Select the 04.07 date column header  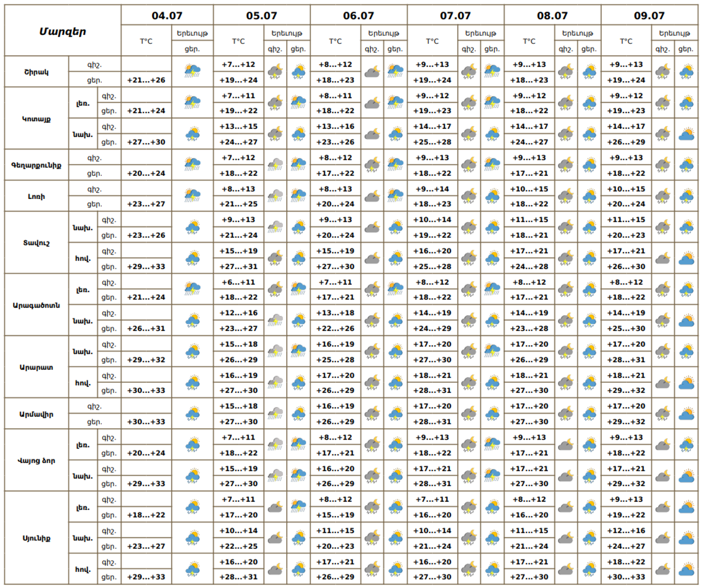point(167,15)
